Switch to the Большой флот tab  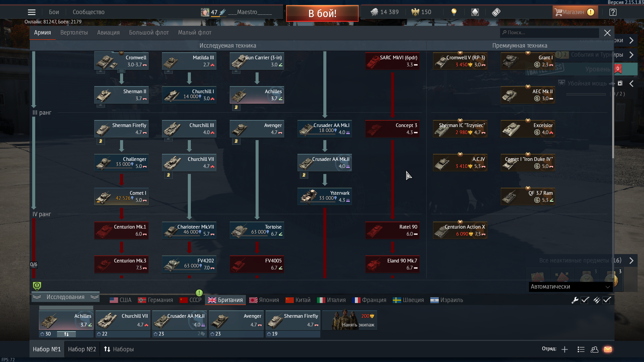coord(149,33)
